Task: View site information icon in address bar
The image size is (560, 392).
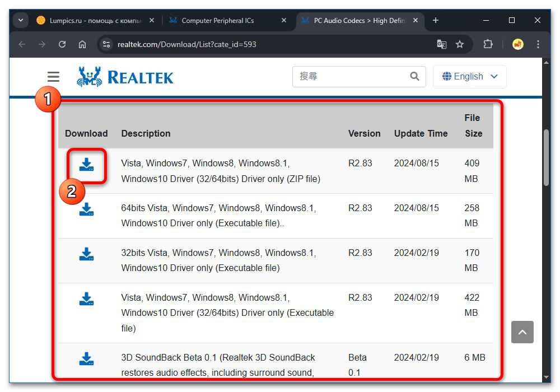Action: click(x=106, y=44)
